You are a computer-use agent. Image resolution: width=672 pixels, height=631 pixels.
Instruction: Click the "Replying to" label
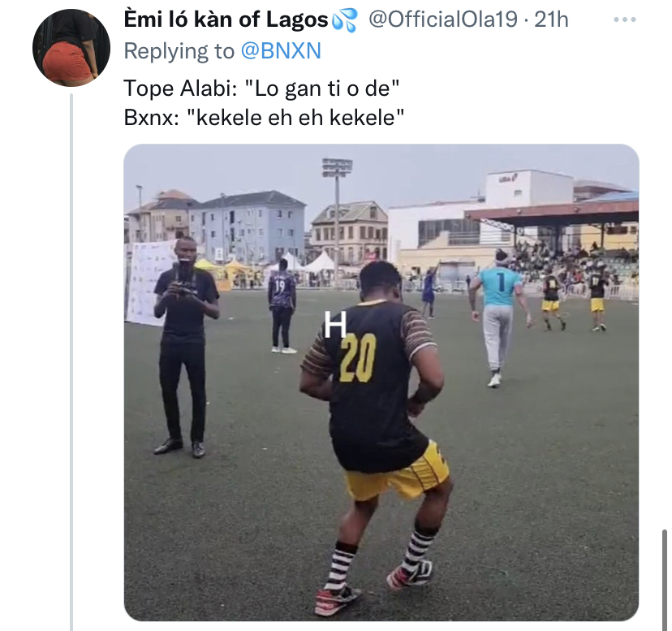(179, 51)
